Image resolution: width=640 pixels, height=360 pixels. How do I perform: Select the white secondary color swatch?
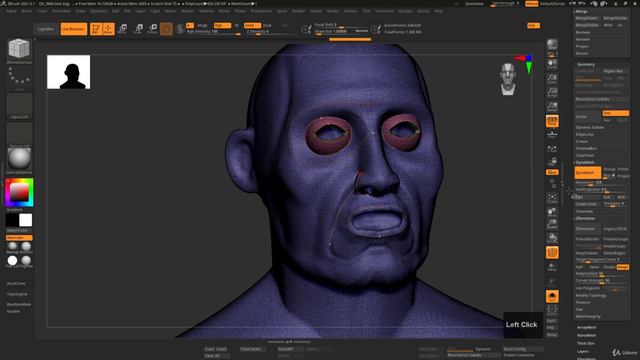(x=25, y=220)
